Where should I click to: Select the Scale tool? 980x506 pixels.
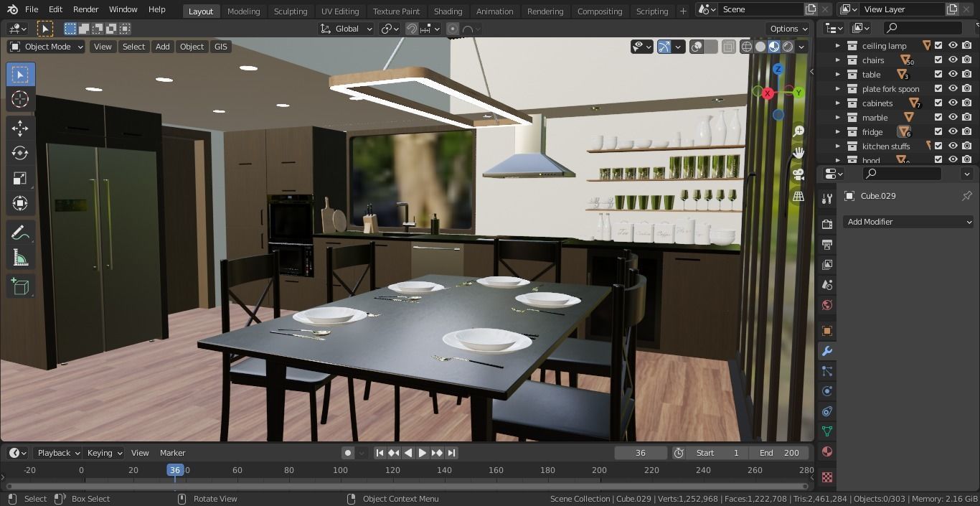(x=20, y=178)
